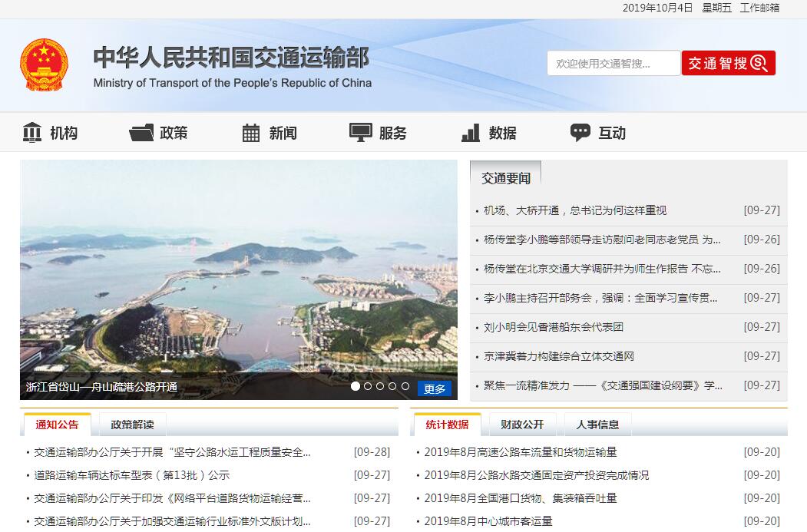Jump to the last carousel slide dot
This screenshot has height=532, width=807.
pyautogui.click(x=405, y=387)
